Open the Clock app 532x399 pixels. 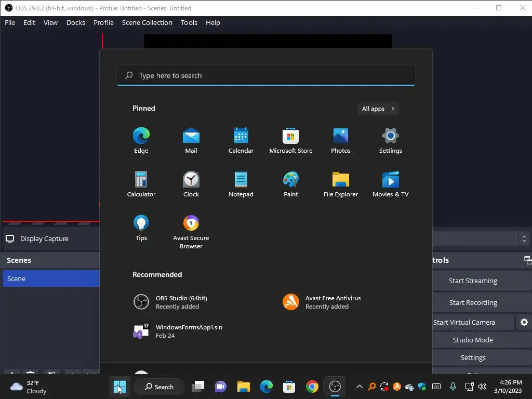(x=191, y=184)
